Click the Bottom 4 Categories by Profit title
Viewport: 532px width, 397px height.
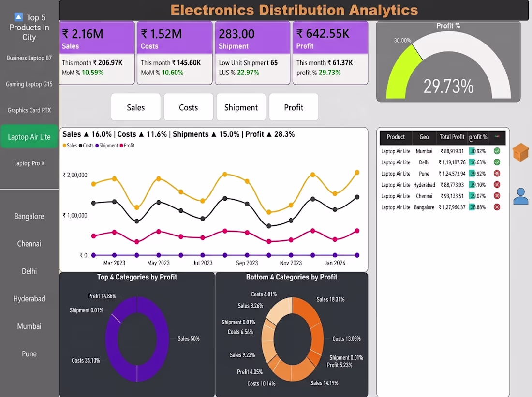(292, 277)
